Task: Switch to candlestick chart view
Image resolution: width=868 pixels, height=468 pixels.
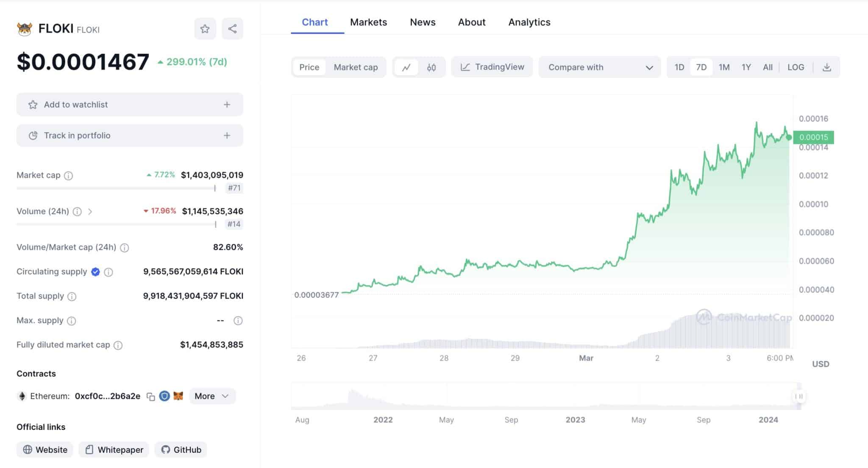Action: point(431,67)
